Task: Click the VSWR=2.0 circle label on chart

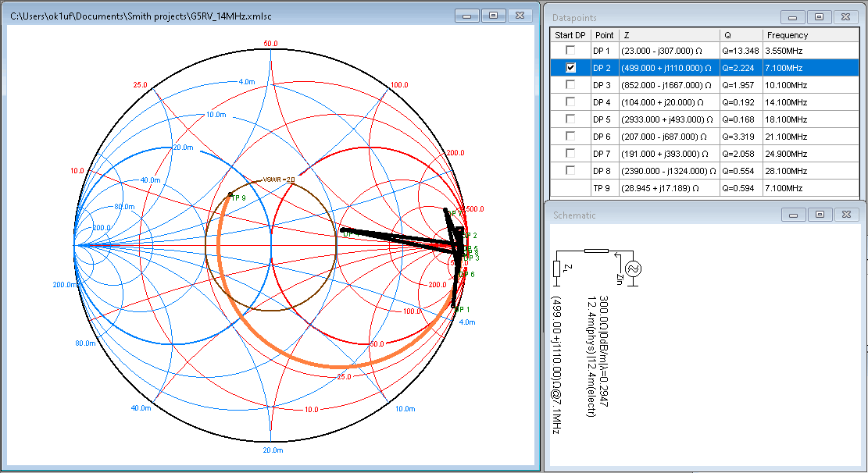Action: [x=278, y=179]
